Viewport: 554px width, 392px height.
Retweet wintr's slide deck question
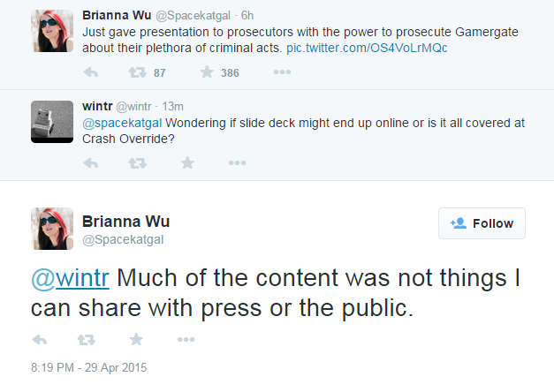click(x=138, y=163)
